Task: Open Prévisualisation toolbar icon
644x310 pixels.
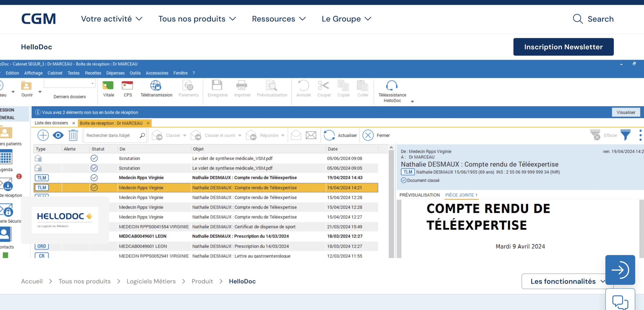Action: coord(271,85)
